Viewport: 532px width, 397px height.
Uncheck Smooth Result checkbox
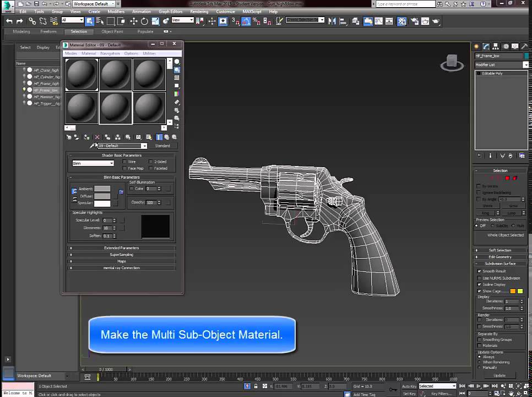[479, 271]
